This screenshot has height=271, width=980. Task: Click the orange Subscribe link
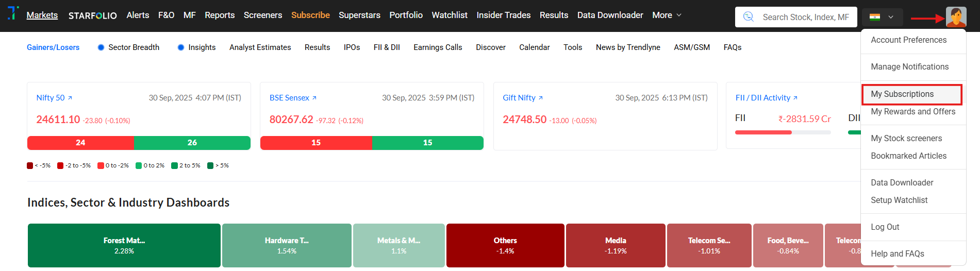tap(310, 15)
